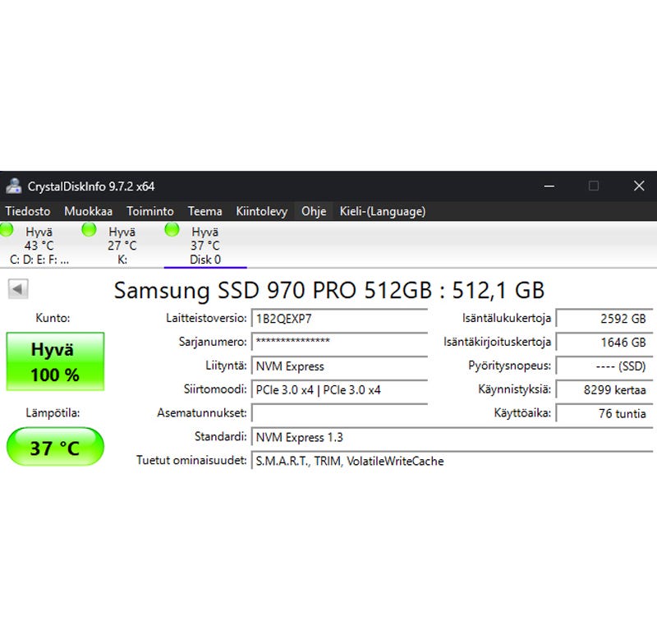Switch to the 27 °C K: disk tab

tap(122, 245)
